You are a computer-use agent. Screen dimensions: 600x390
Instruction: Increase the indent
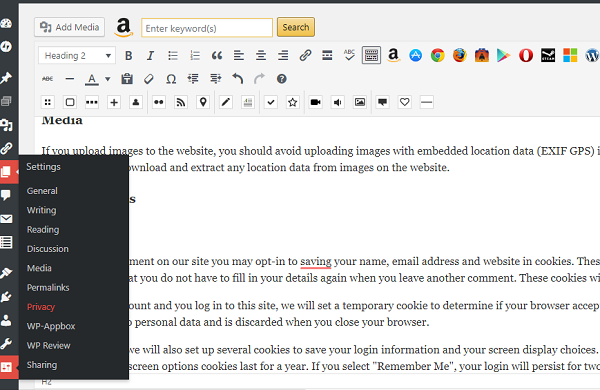point(215,79)
